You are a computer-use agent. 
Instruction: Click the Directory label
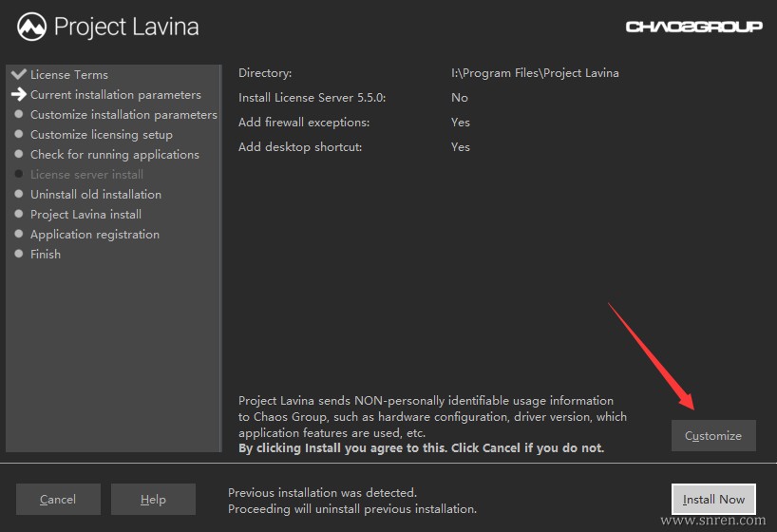click(265, 73)
